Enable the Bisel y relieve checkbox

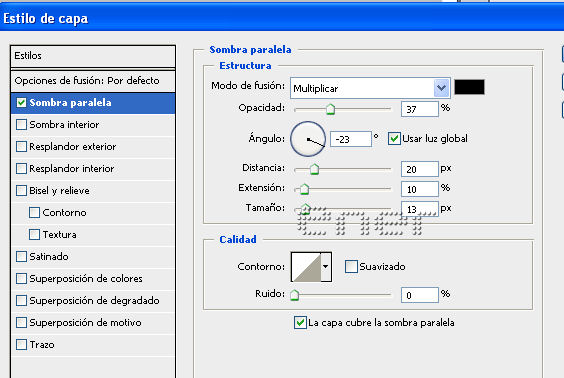click(21, 190)
